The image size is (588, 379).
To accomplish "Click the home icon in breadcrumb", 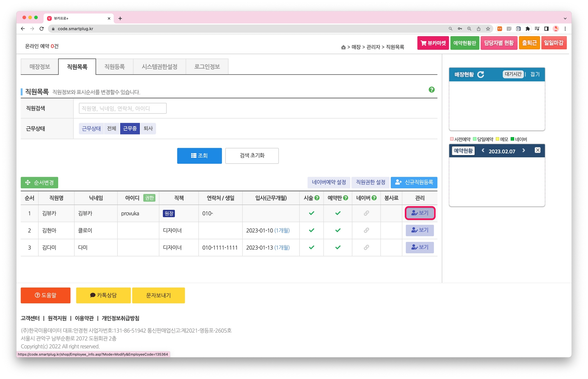I will coord(343,47).
